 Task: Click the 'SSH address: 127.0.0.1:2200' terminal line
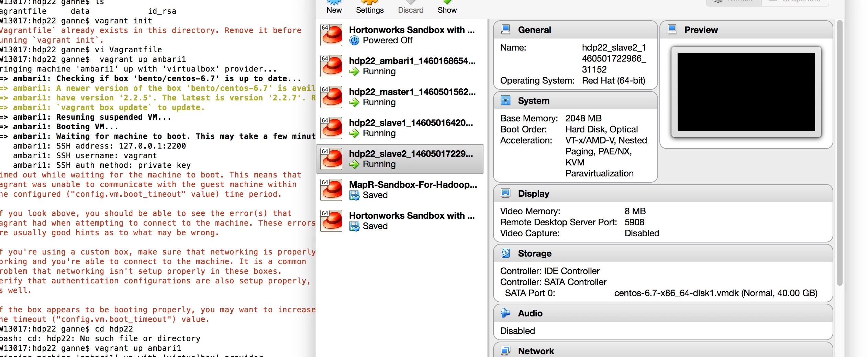(99, 146)
